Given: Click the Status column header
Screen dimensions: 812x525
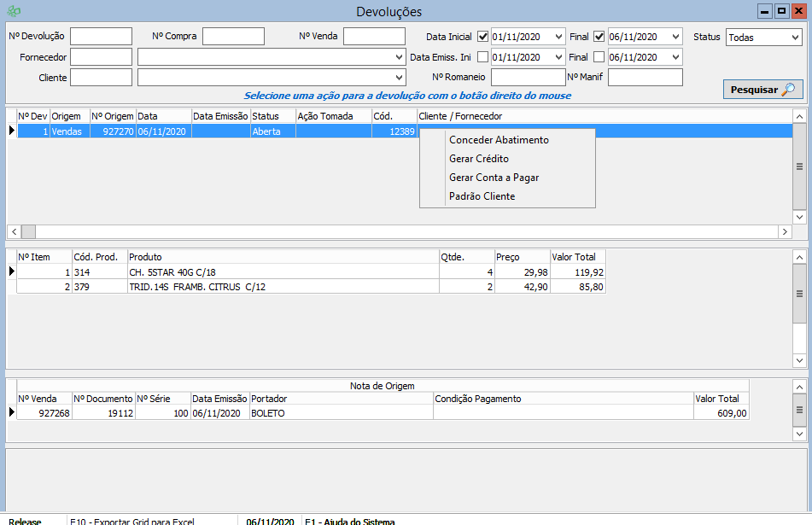Looking at the screenshot, I should (272, 116).
